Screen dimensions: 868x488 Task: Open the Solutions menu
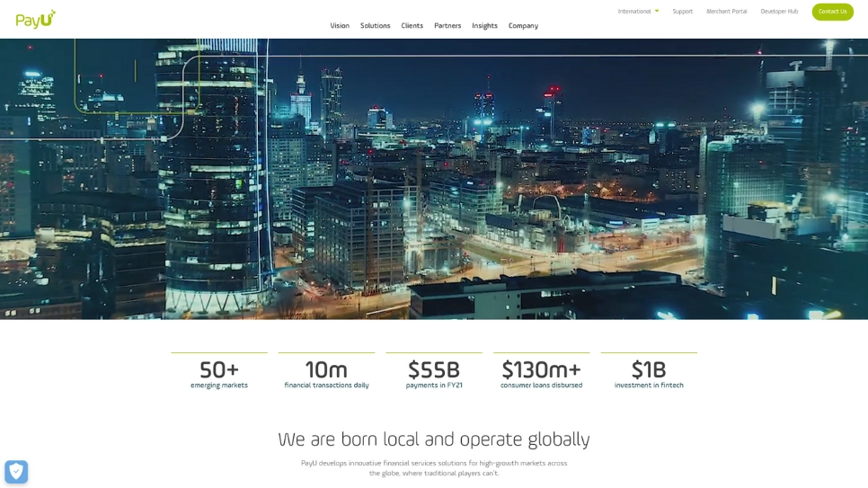tap(375, 26)
